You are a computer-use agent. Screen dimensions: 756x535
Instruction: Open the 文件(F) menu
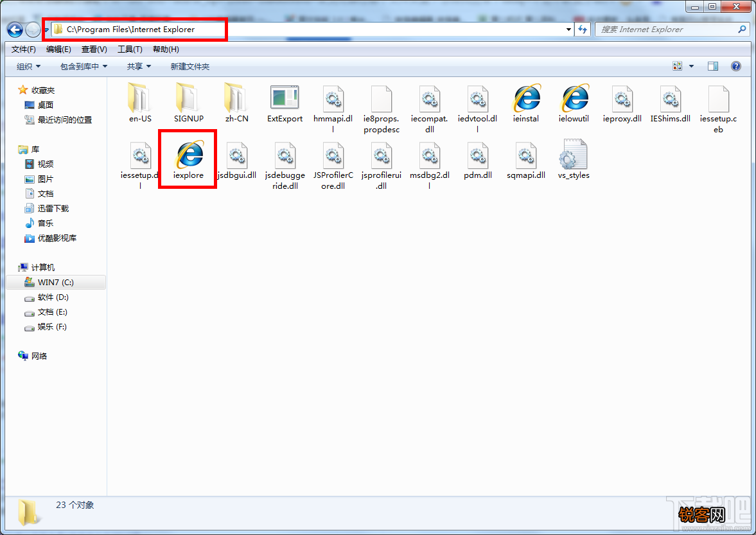coord(24,49)
